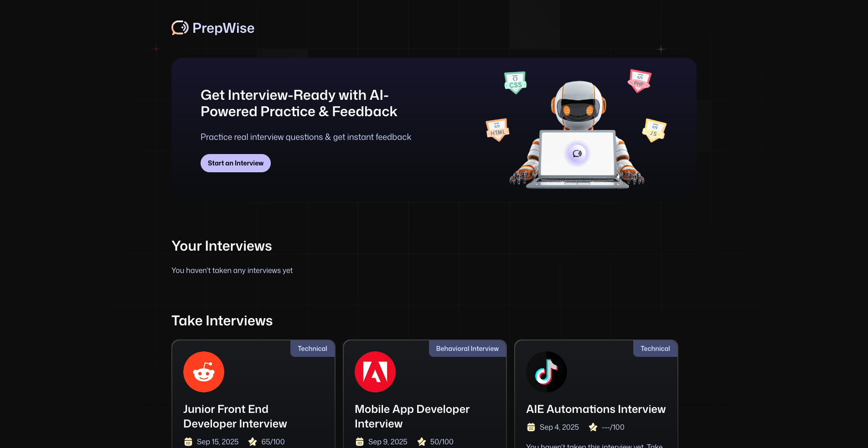This screenshot has width=868, height=448.
Task: Click the 65/100 score text
Action: 273,442
